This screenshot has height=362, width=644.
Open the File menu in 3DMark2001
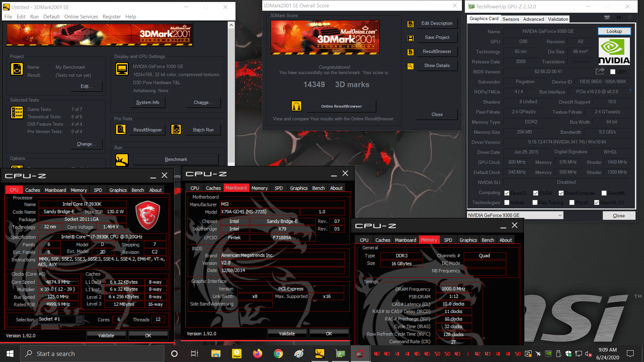click(x=8, y=17)
